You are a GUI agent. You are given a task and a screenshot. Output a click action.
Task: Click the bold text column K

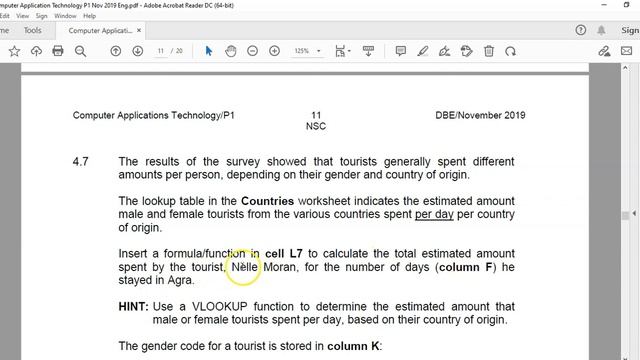click(x=353, y=346)
